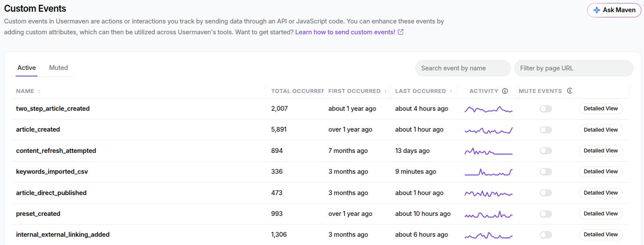Click the 993 total occurrences value
The image size is (644, 245).
(x=277, y=214)
